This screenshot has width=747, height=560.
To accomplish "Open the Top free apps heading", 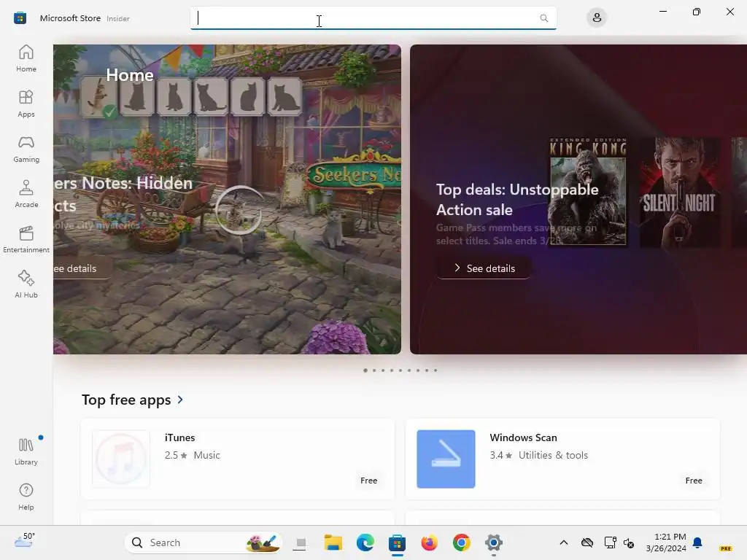I will [126, 400].
